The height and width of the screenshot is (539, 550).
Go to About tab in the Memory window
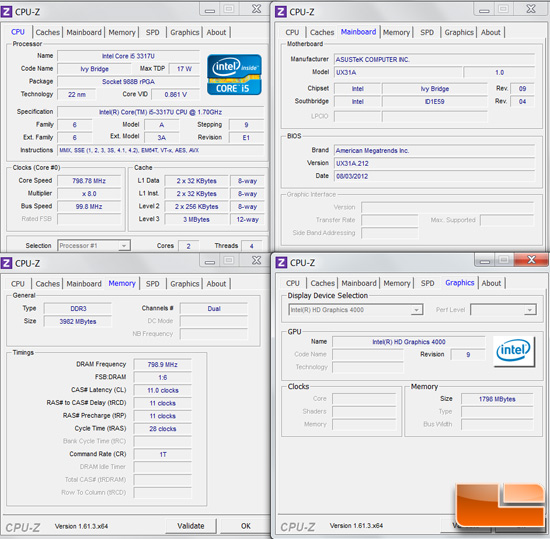tap(216, 284)
